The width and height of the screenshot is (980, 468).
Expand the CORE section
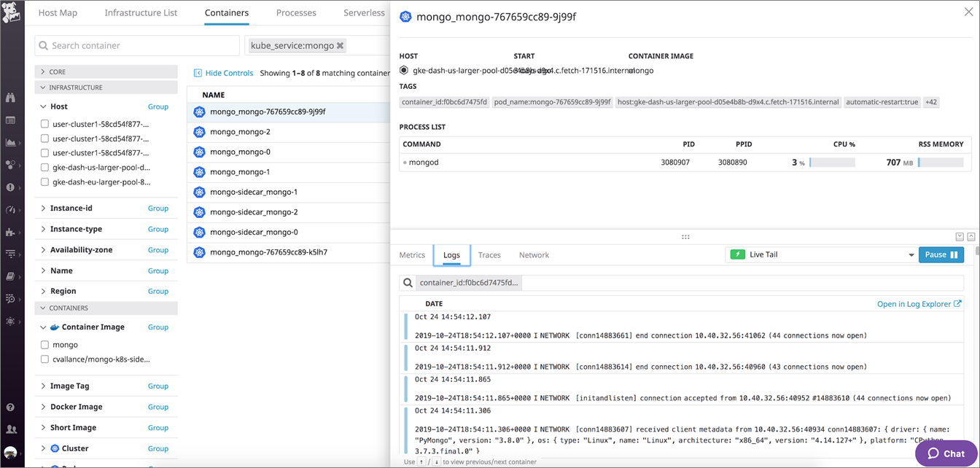[x=106, y=72]
